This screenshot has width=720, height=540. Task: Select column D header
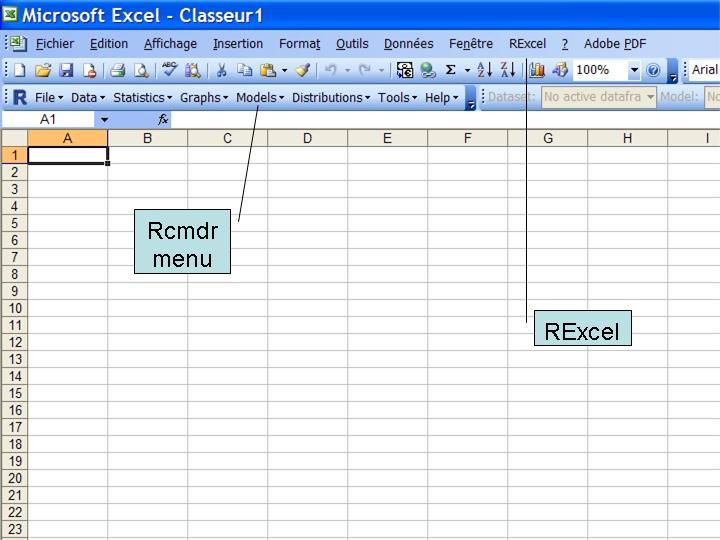[307, 138]
